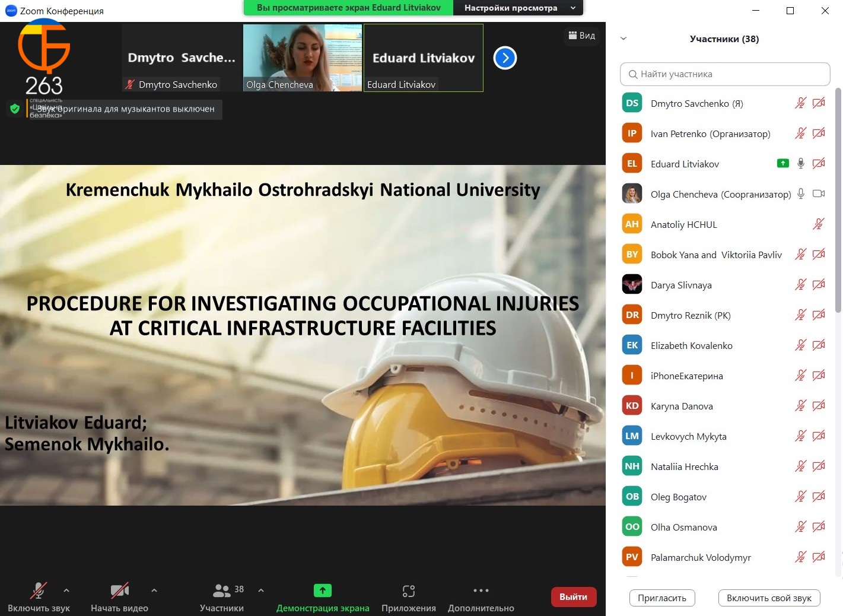Select participant Karyna Danova in the list
Viewport: 843px width, 616px height.
point(724,406)
